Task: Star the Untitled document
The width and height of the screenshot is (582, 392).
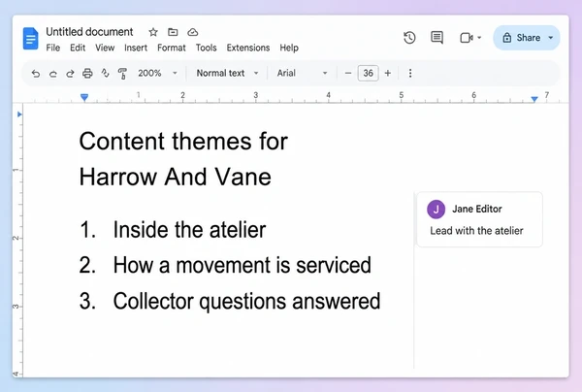Action: 153,32
